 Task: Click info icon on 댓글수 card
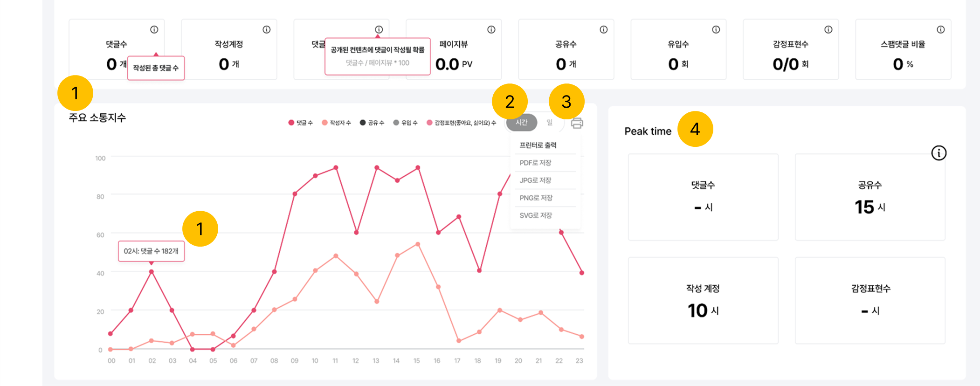pyautogui.click(x=154, y=30)
